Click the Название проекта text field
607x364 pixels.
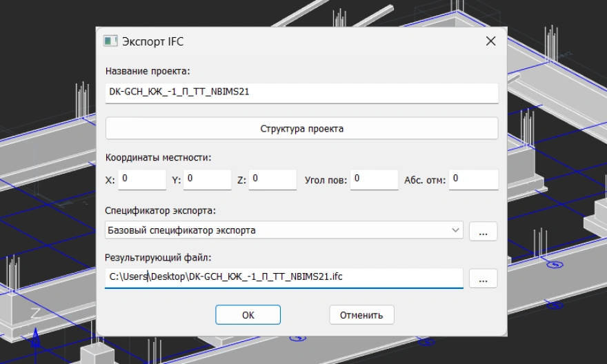[x=301, y=93]
